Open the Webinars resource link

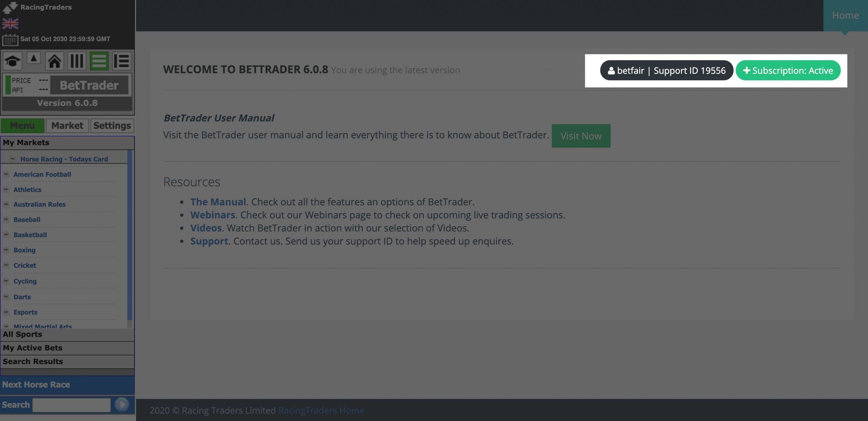[212, 215]
